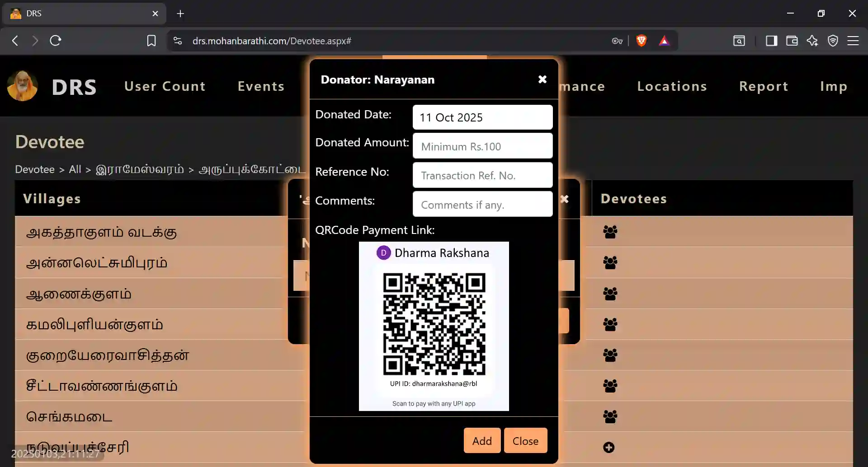View site information icon in address bar
The height and width of the screenshot is (467, 868).
[x=178, y=41]
